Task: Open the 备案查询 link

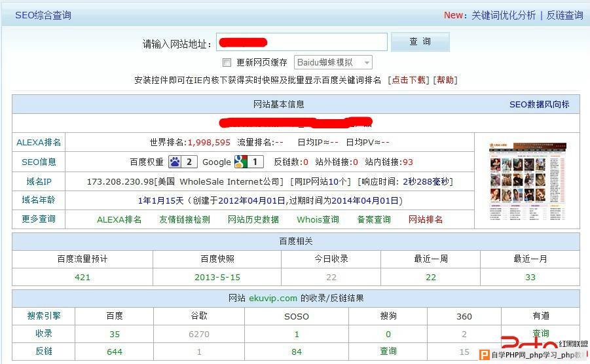Action: [x=374, y=219]
